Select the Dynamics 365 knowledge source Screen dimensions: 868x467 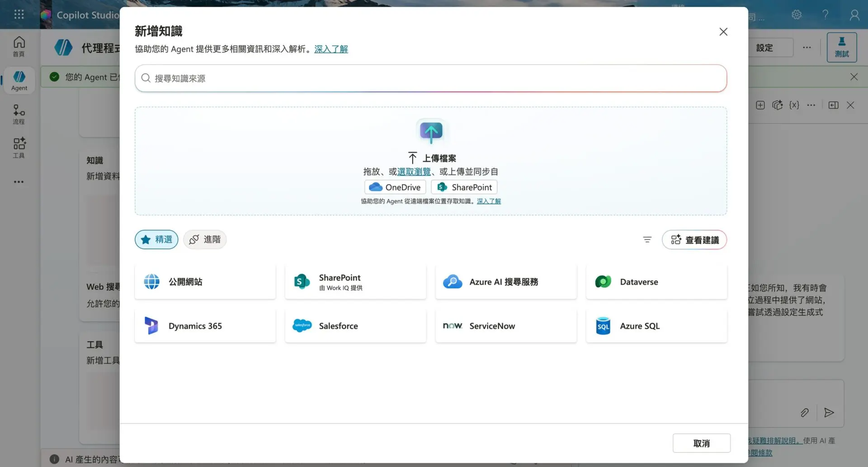coord(205,326)
